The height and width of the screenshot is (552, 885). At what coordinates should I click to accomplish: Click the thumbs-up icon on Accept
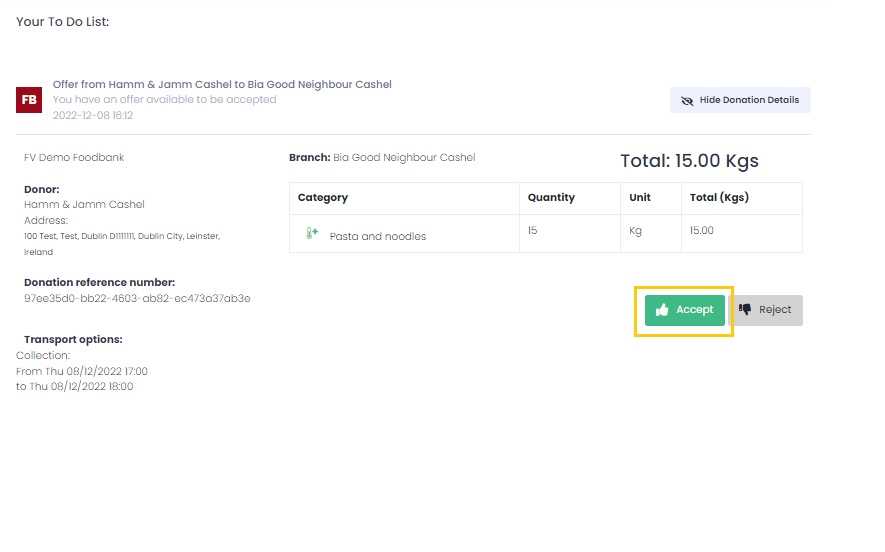coord(662,310)
